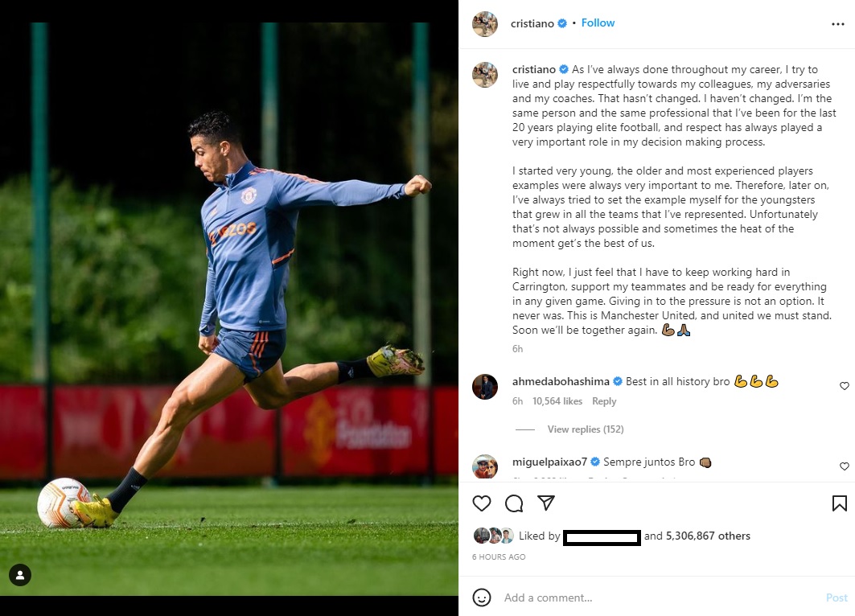The image size is (855, 616).
Task: Save post with bookmark icon
Action: tap(839, 503)
